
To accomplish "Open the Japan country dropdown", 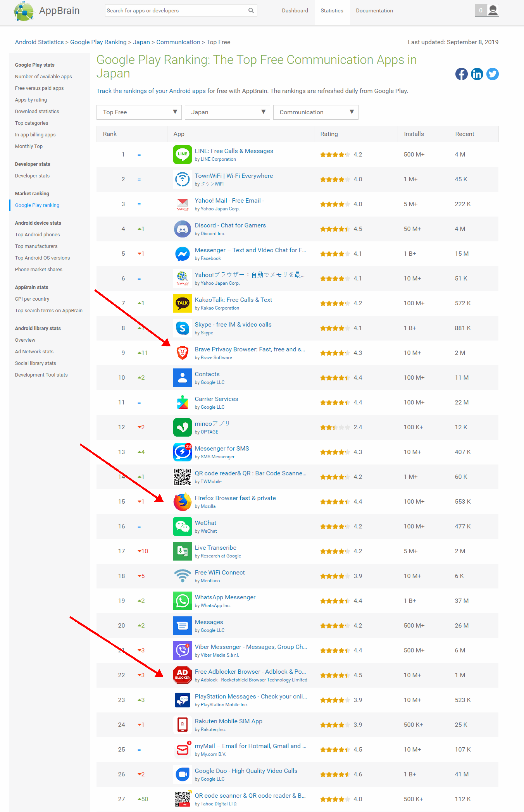I will 228,112.
